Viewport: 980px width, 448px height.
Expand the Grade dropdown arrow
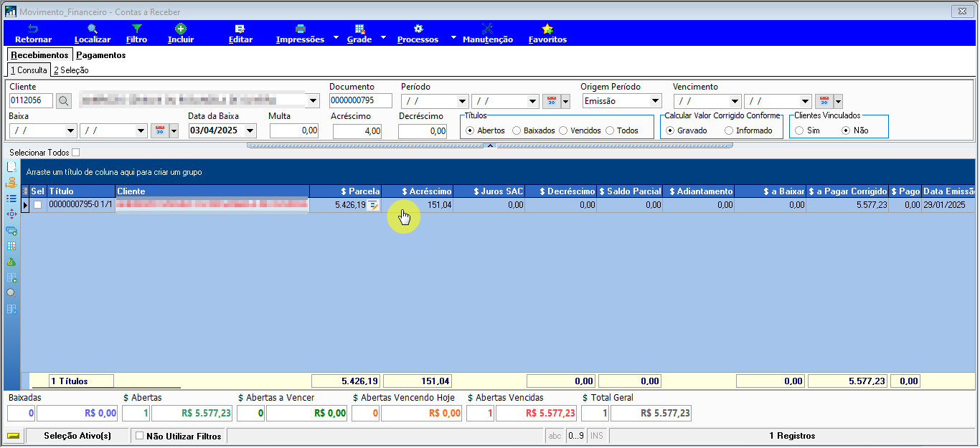pos(383,37)
